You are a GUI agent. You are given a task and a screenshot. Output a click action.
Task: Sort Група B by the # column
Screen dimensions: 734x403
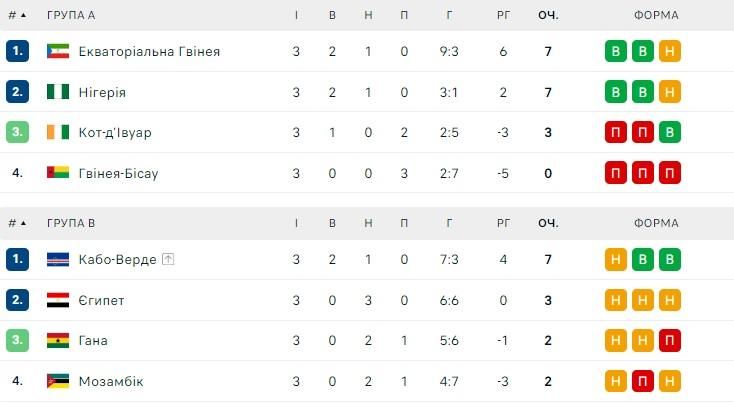[17, 223]
